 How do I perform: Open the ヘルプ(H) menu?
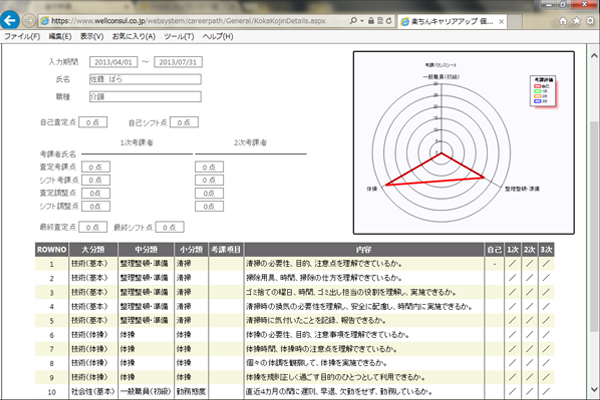pyautogui.click(x=217, y=36)
